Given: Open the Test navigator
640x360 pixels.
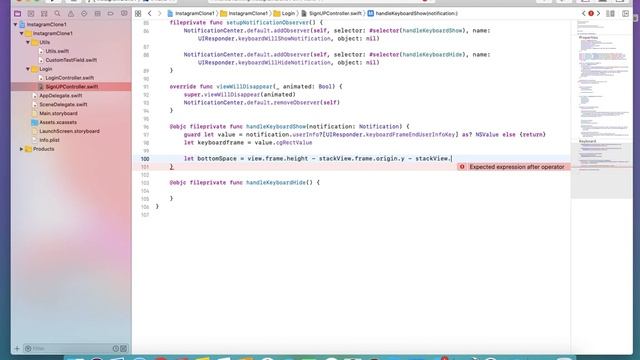Looking at the screenshot, I should click(84, 13).
